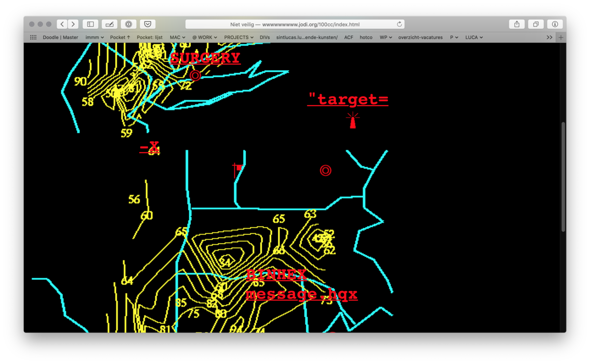This screenshot has height=364, width=590.
Task: Click the back navigation arrow
Action: point(62,24)
